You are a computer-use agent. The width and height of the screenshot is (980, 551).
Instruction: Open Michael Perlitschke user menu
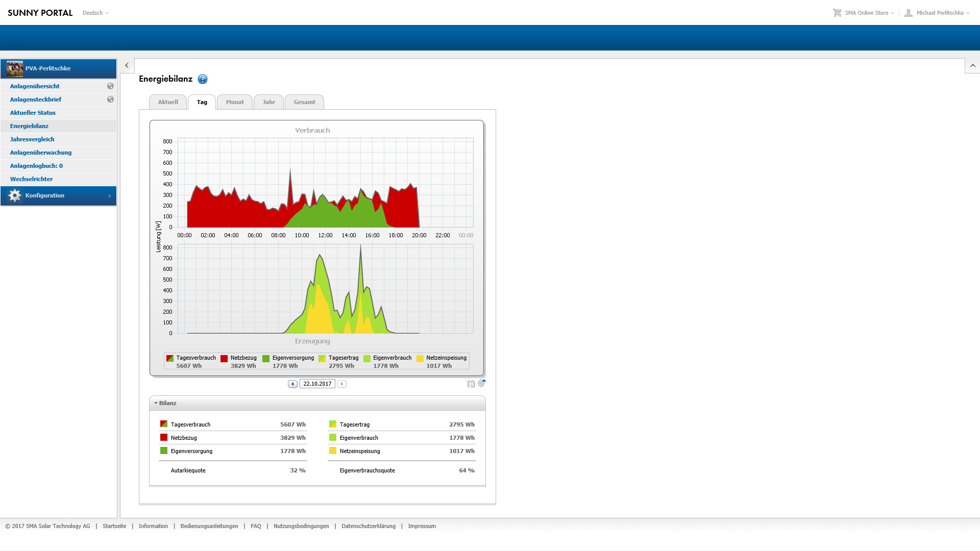(940, 13)
